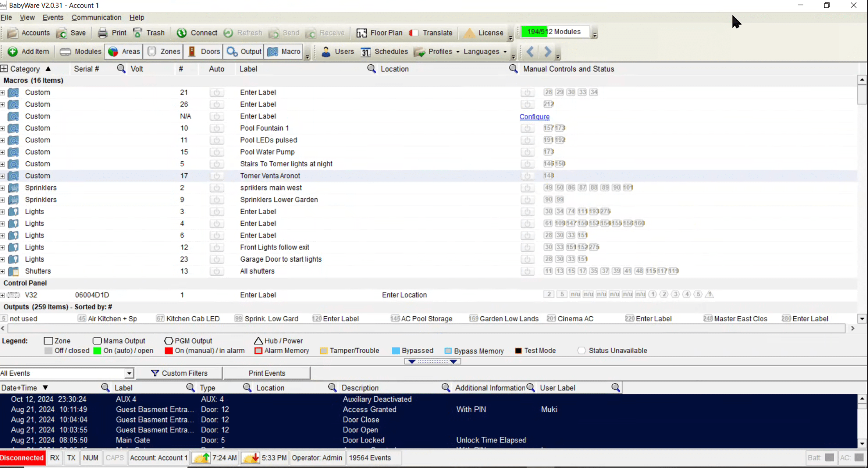Click the Connect icon
This screenshot has width=868, height=468.
[x=182, y=33]
